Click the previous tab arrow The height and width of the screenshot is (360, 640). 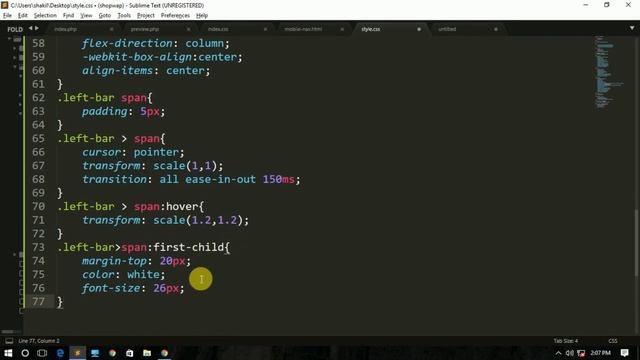(x=31, y=29)
